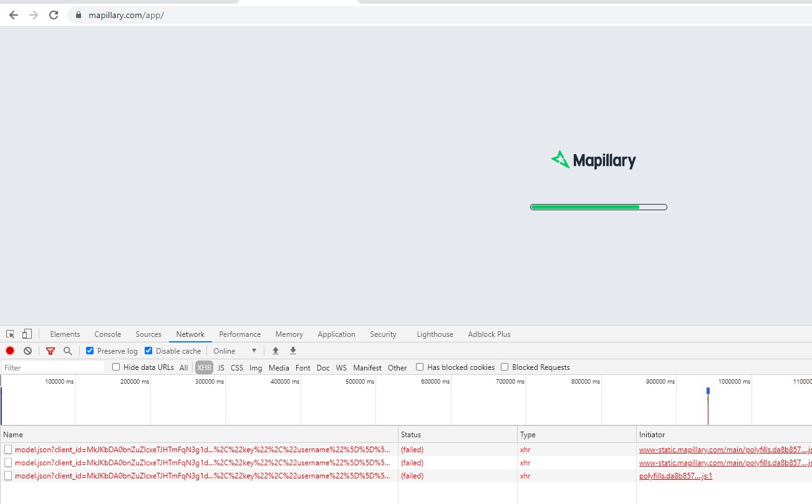Viewport: 812px width, 504px height.
Task: Activate the inspect element picker icon
Action: point(11,334)
